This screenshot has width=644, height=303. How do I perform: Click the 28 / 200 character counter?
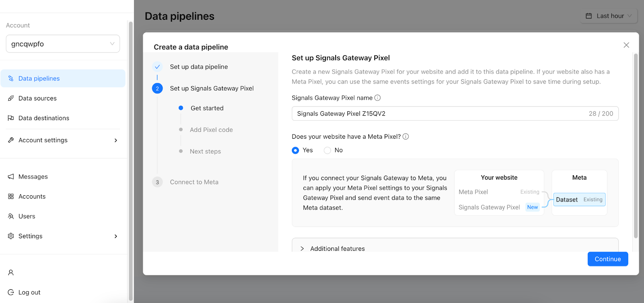[x=601, y=114]
